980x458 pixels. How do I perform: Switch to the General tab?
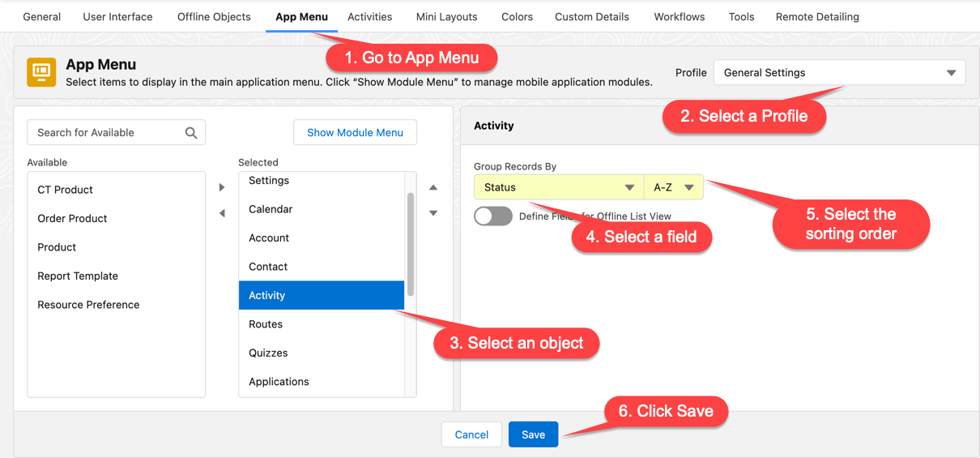42,16
